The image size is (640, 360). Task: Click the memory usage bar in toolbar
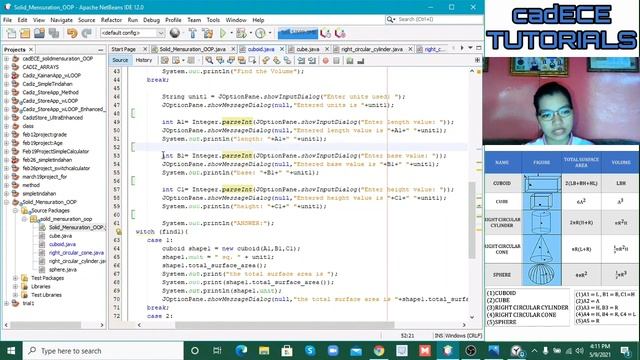click(x=298, y=33)
